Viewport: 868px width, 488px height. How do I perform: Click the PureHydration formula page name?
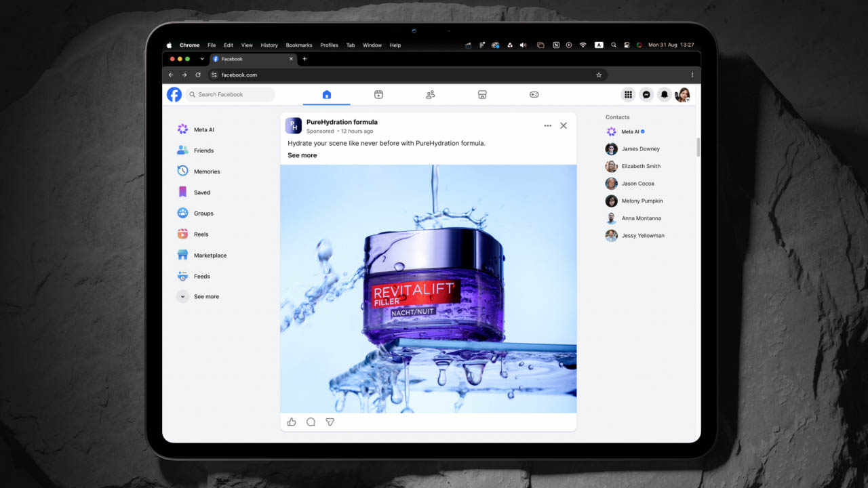(342, 122)
